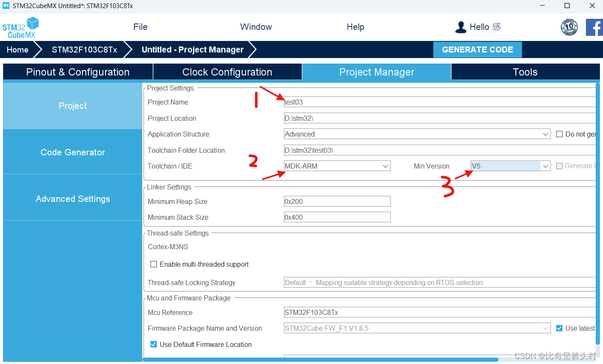Switch to Clock Configuration tab

pyautogui.click(x=227, y=72)
